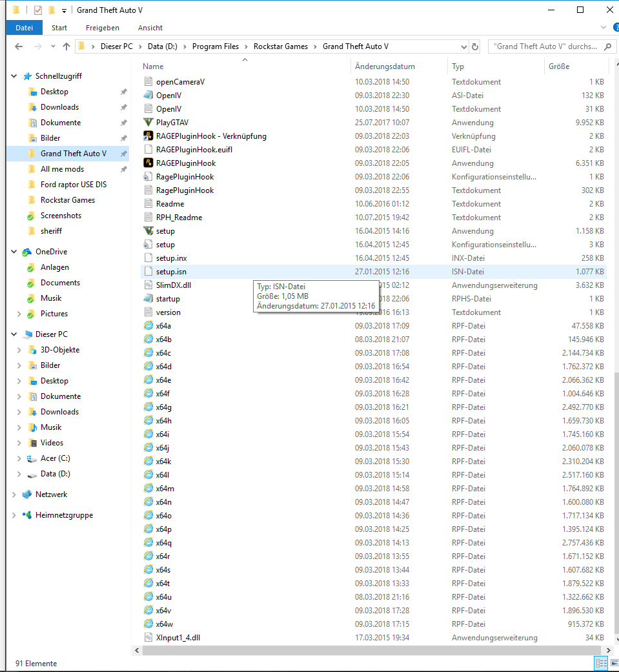Click the Schnellzugriff star icon
This screenshot has height=672, width=619.
point(28,76)
